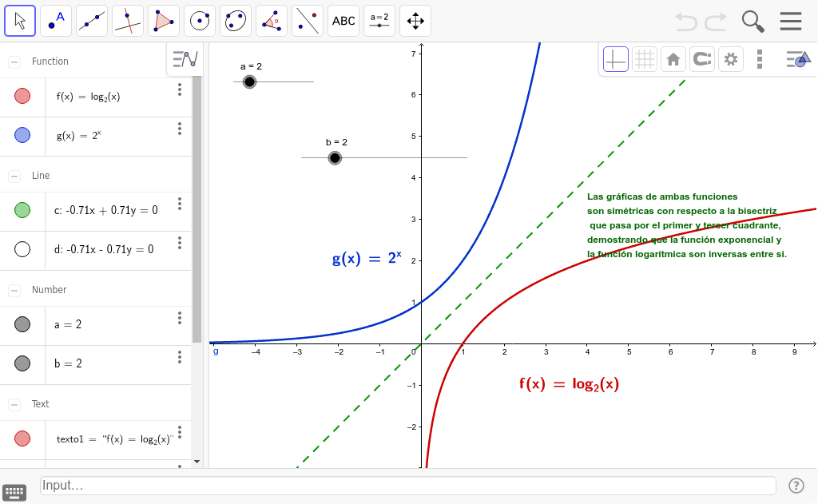Collapse the Text group
This screenshot has width=818, height=504.
click(14, 405)
